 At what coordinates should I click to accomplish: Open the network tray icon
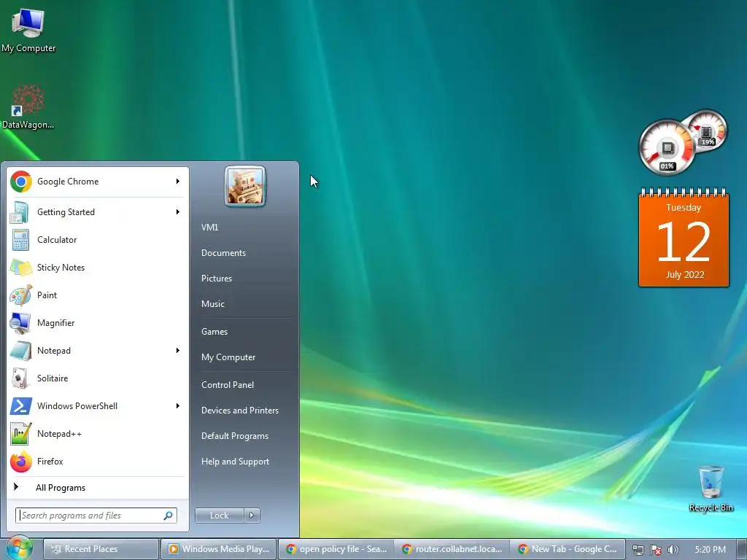click(638, 550)
